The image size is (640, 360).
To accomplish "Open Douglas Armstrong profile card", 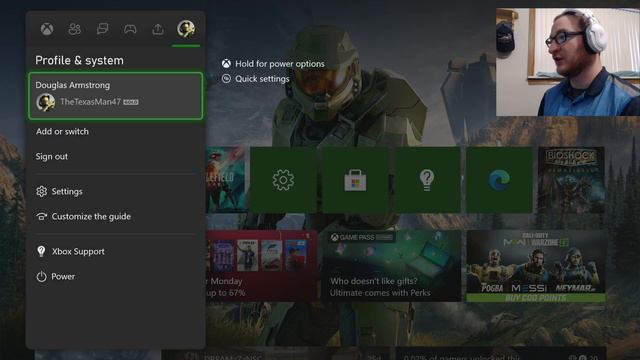I will [x=116, y=96].
